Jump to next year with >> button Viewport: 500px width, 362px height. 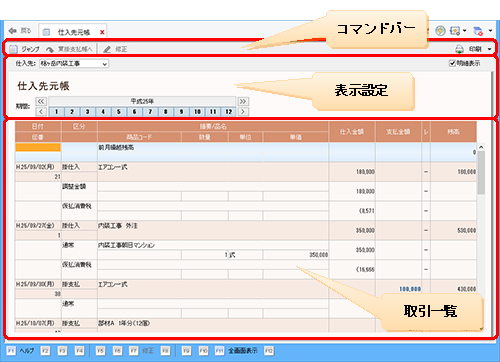point(243,101)
